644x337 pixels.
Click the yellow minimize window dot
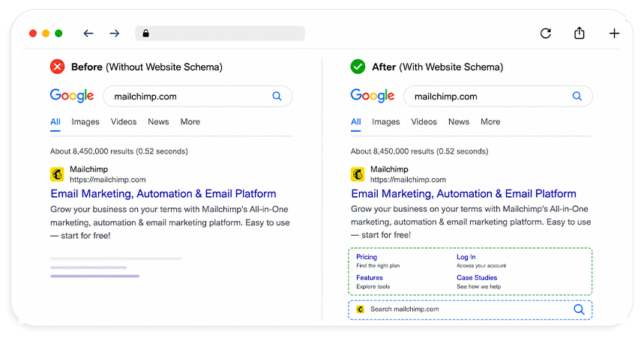[46, 33]
